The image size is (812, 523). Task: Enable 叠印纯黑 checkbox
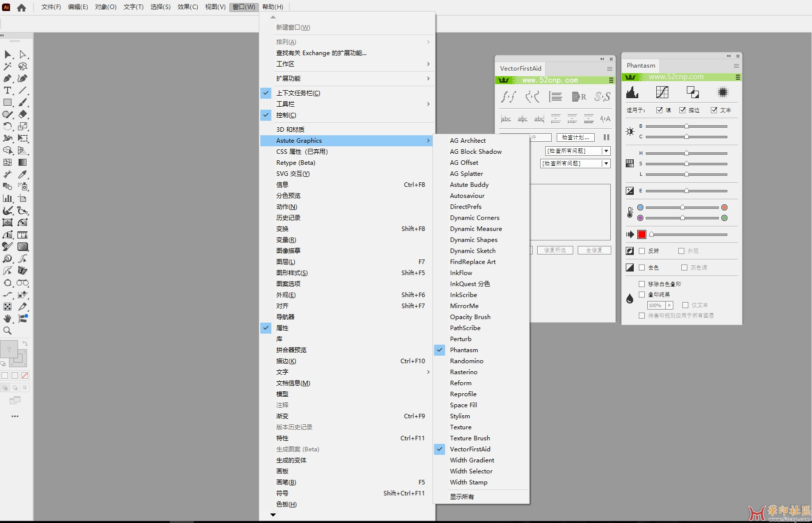(x=642, y=295)
